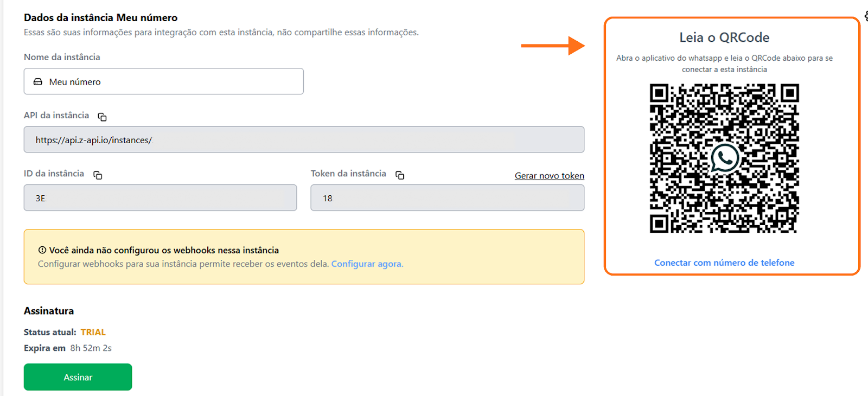Copy the ID da instância value

tap(98, 175)
